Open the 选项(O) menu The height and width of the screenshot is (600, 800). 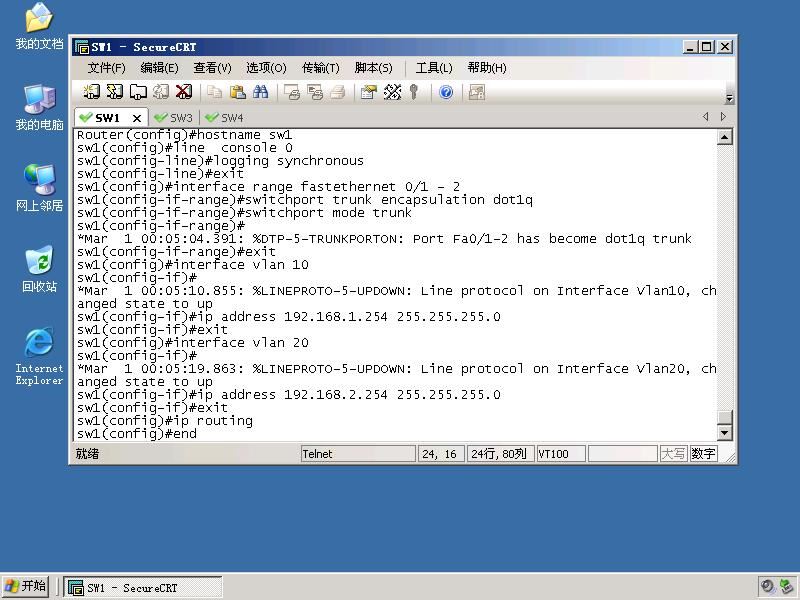point(266,68)
